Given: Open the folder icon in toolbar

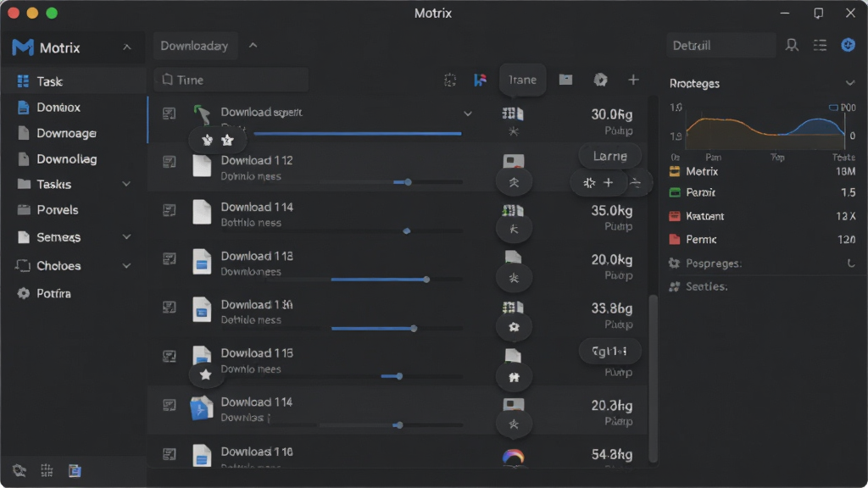Looking at the screenshot, I should point(565,80).
